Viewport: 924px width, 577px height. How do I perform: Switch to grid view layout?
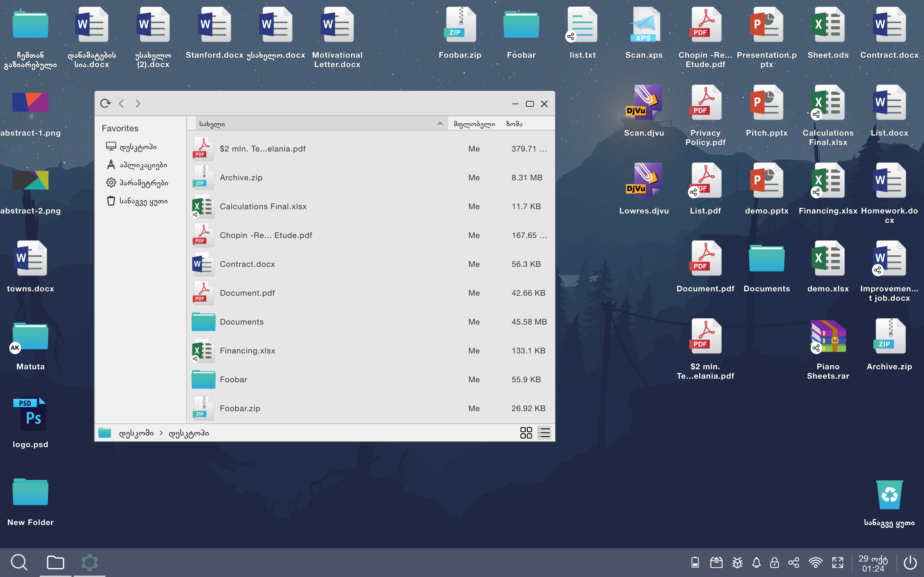(526, 433)
